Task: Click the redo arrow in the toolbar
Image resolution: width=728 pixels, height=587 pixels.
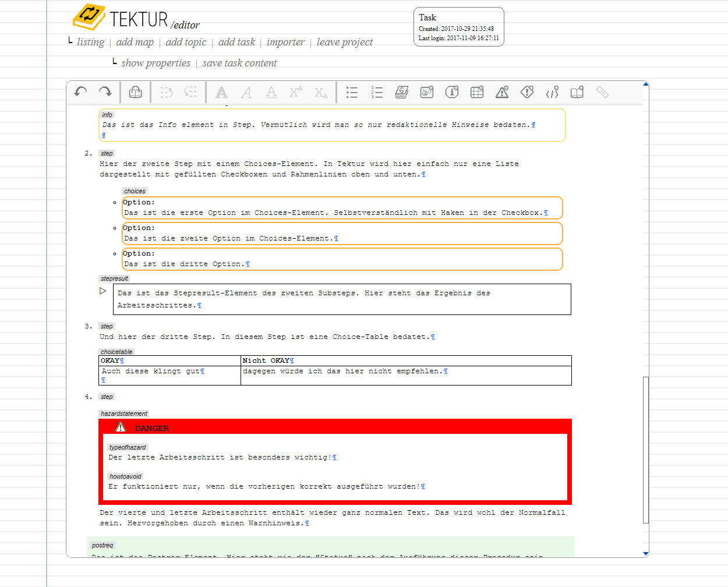Action: (x=105, y=92)
